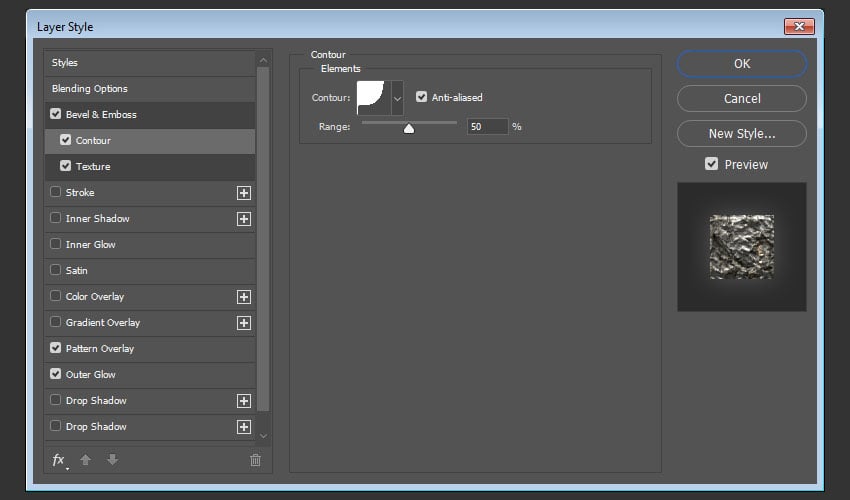Enable the Stroke checkbox

click(55, 192)
